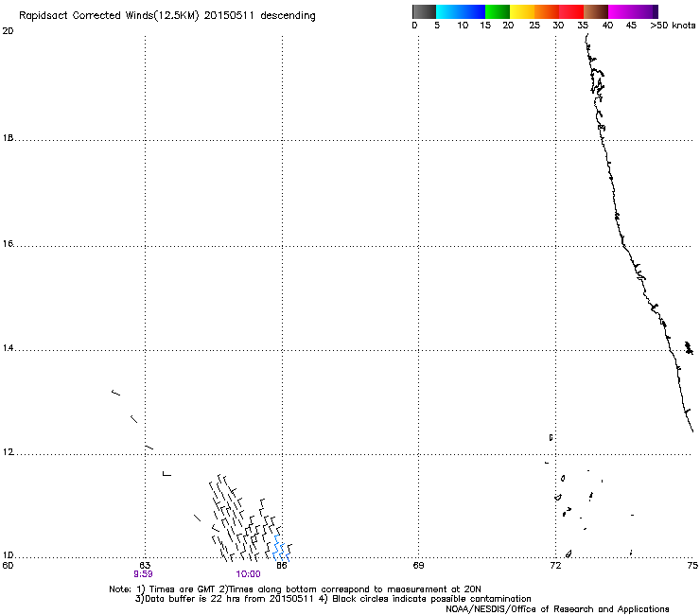Click the 'NOAA/NESDIS/Office of Research and Applications' credit
The width and height of the screenshot is (700, 615).
[x=557, y=609]
